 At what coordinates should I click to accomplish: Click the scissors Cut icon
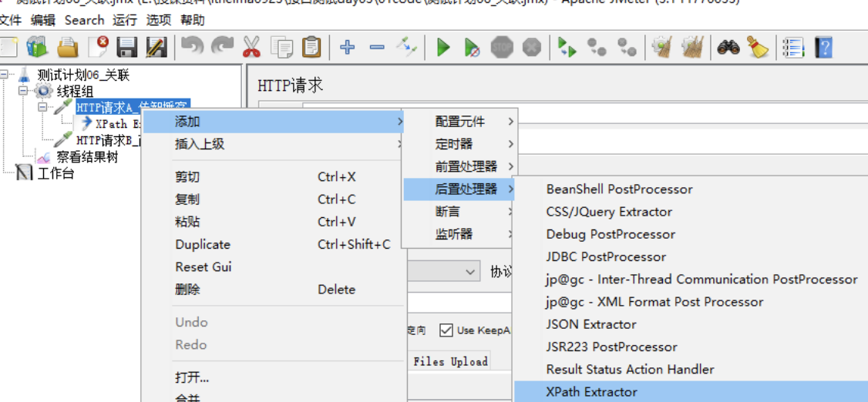pyautogui.click(x=252, y=48)
